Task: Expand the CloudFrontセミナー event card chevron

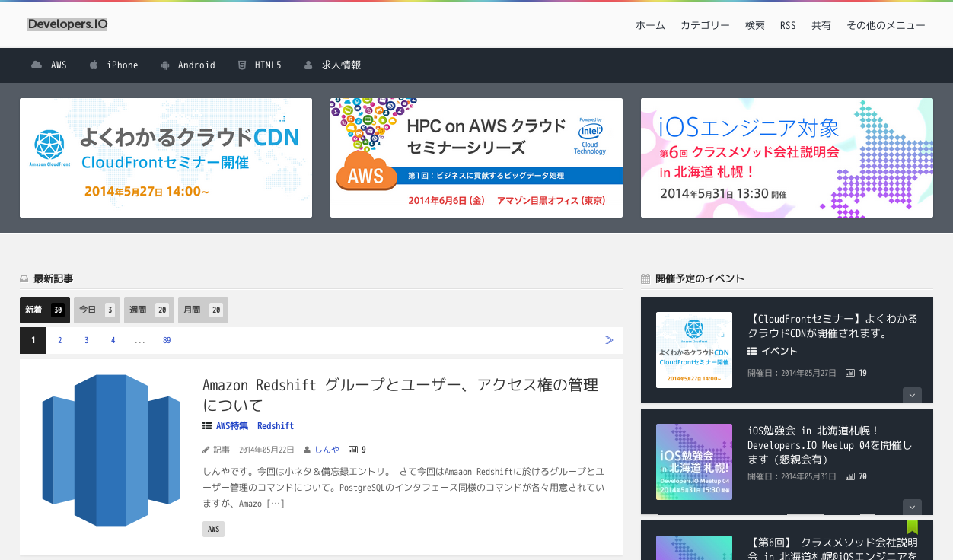Action: click(912, 396)
